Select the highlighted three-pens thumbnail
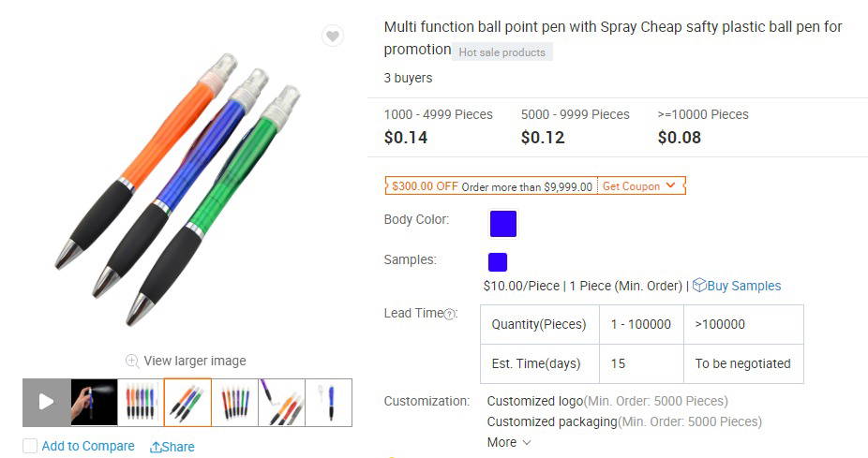Screen dimensions: 868x458 (x=187, y=402)
